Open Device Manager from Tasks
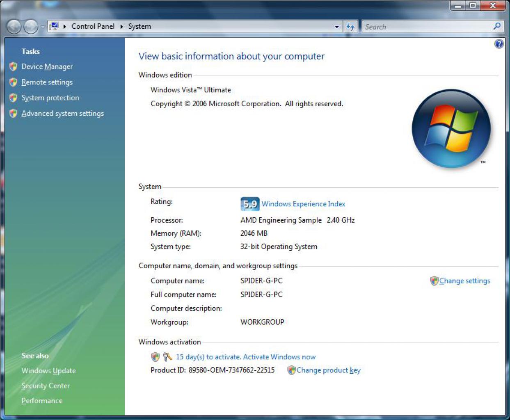 pyautogui.click(x=47, y=66)
